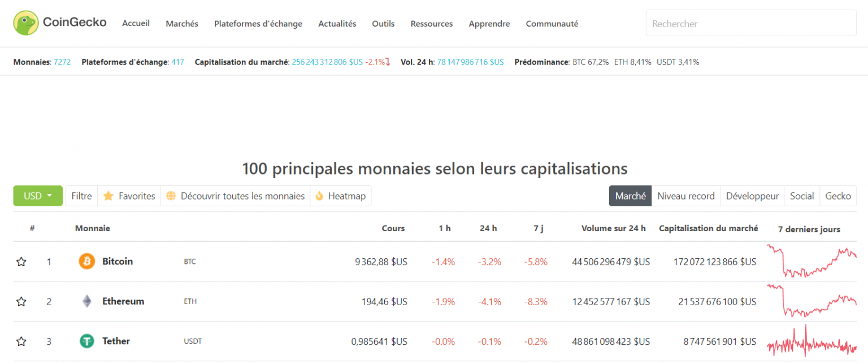Open the Ressources dropdown menu
868x364 pixels.
(x=431, y=24)
